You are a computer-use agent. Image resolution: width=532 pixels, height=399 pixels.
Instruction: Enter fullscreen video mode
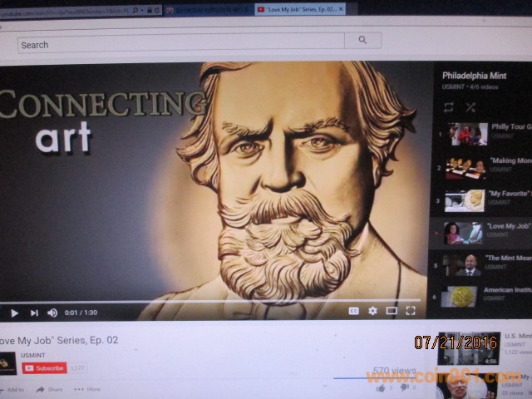[x=411, y=311]
